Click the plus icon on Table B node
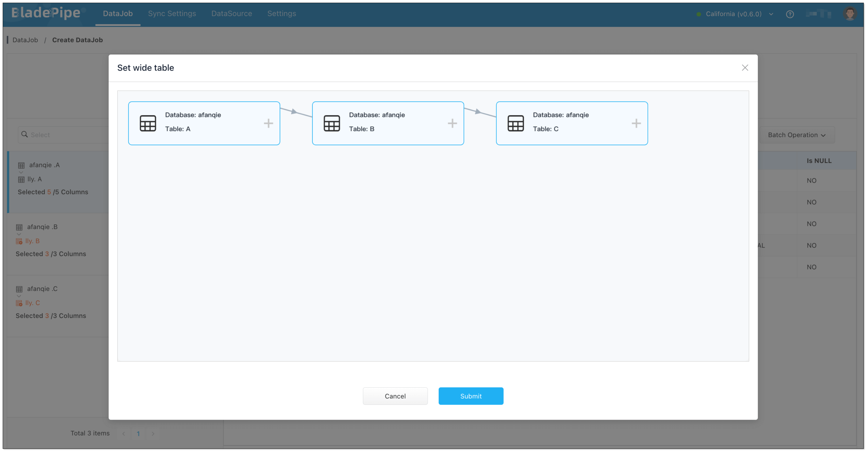Screen dimensions: 868x453 (x=452, y=123)
